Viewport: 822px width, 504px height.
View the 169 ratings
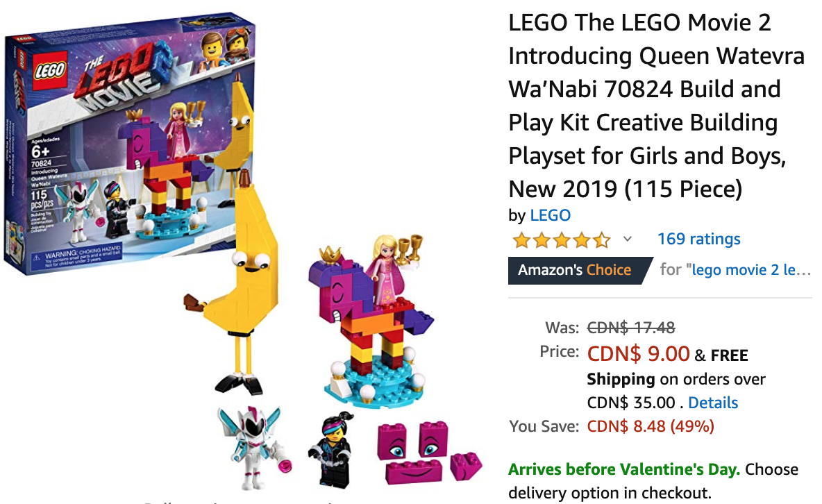[x=699, y=239]
